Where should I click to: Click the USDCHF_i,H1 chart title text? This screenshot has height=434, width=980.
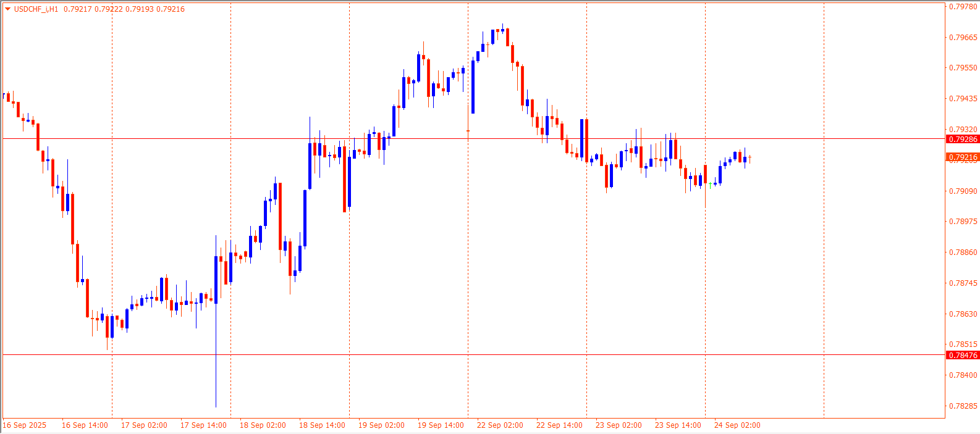pyautogui.click(x=36, y=9)
